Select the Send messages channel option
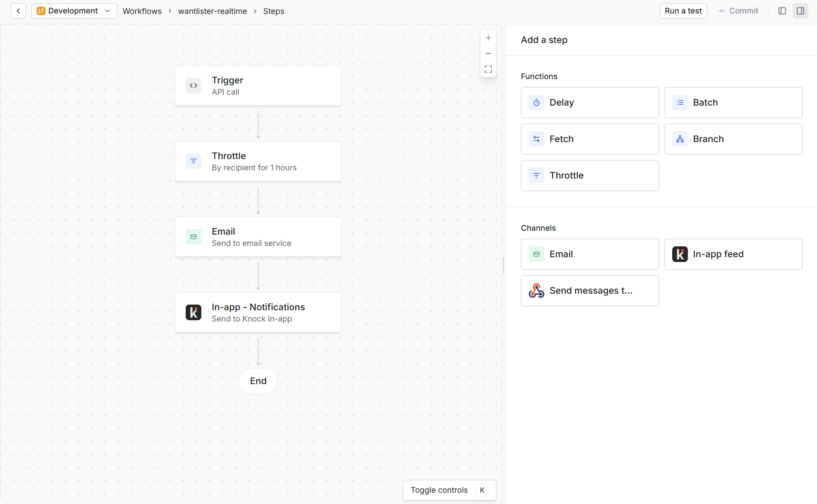Viewport: 817px width, 504px height. coord(589,290)
